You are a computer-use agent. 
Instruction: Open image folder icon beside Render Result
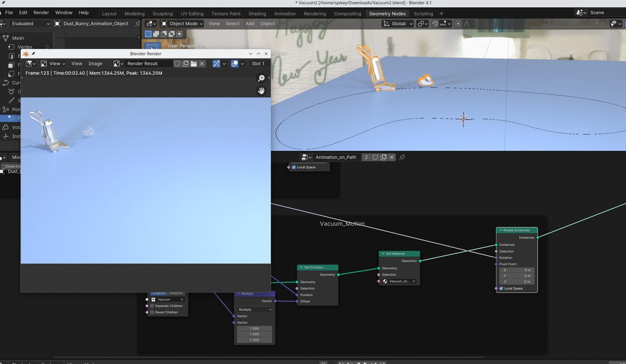pyautogui.click(x=194, y=64)
